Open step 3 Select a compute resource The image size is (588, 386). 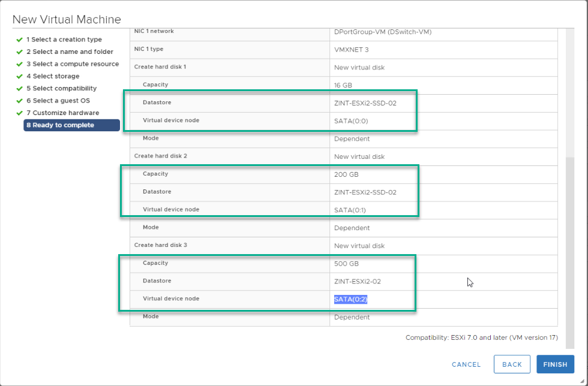(73, 64)
